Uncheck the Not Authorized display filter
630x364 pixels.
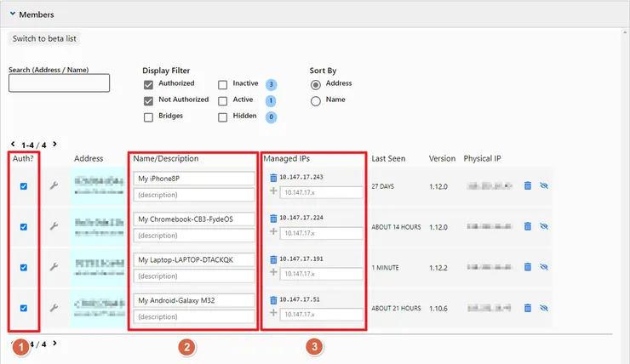point(148,100)
